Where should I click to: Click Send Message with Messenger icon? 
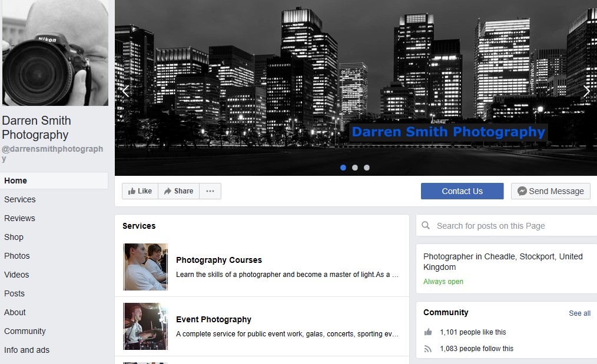(550, 191)
